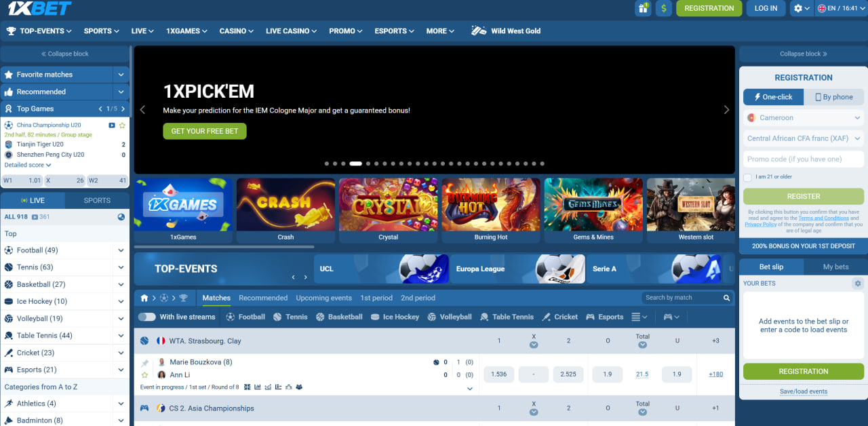The height and width of the screenshot is (426, 868).
Task: Expand Tennis (63) category
Action: [121, 267]
